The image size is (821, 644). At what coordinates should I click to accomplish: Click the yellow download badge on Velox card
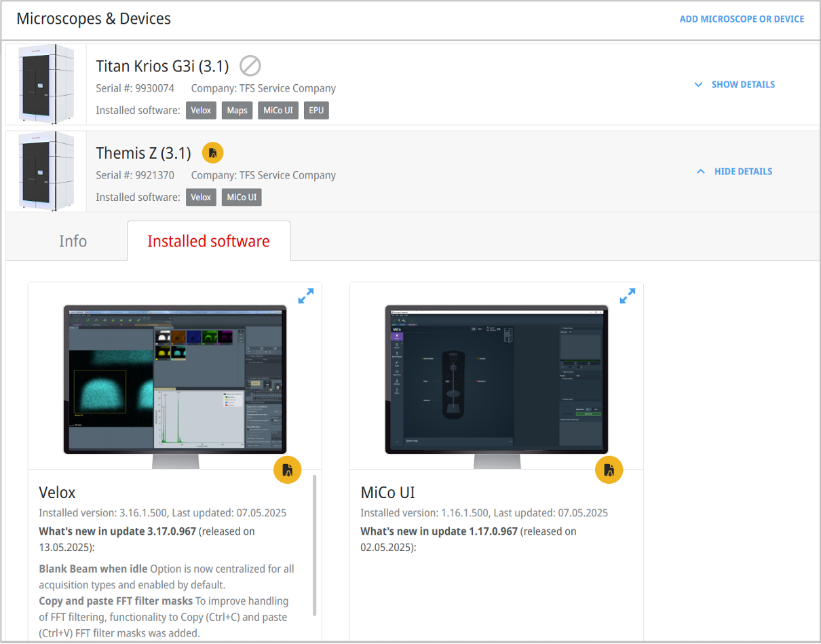288,470
